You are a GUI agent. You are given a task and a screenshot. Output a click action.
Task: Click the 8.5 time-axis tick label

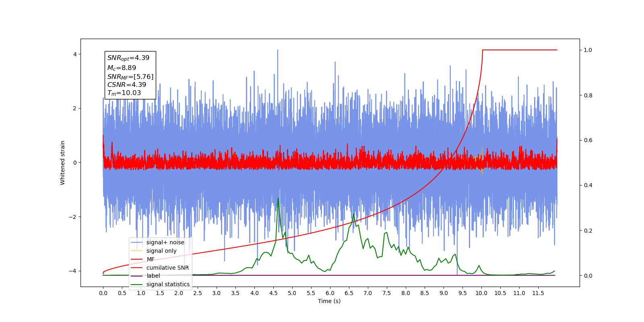(425, 293)
